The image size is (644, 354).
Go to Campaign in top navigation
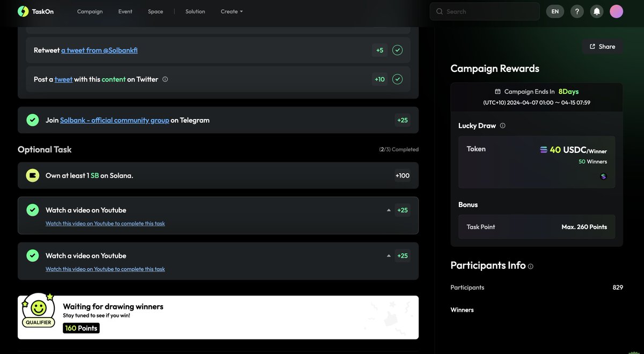pos(90,11)
